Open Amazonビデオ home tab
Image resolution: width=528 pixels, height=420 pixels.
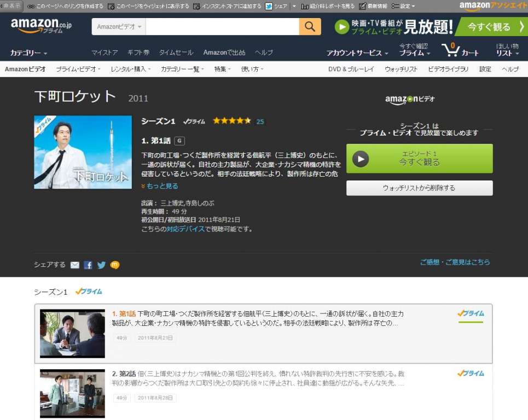point(25,69)
